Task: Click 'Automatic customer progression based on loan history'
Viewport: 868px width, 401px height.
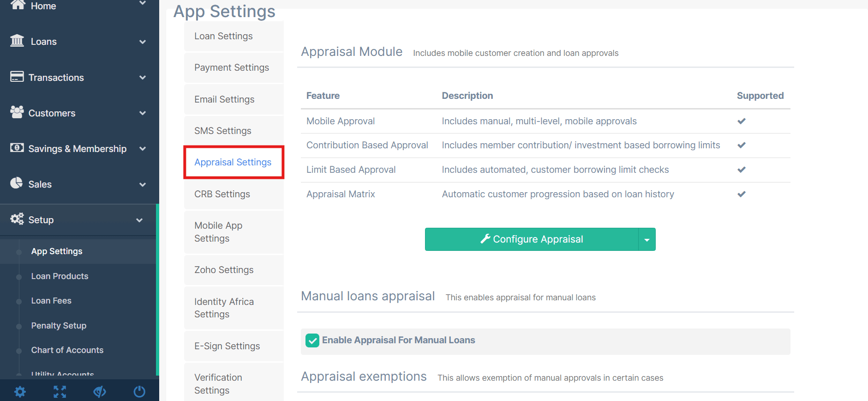Action: click(x=558, y=194)
